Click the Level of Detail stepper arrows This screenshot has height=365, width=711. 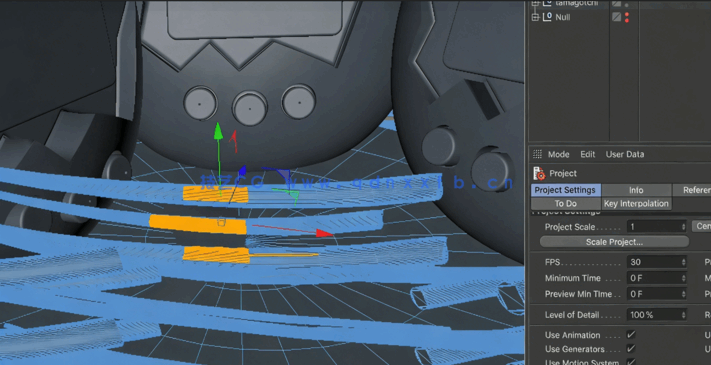683,315
